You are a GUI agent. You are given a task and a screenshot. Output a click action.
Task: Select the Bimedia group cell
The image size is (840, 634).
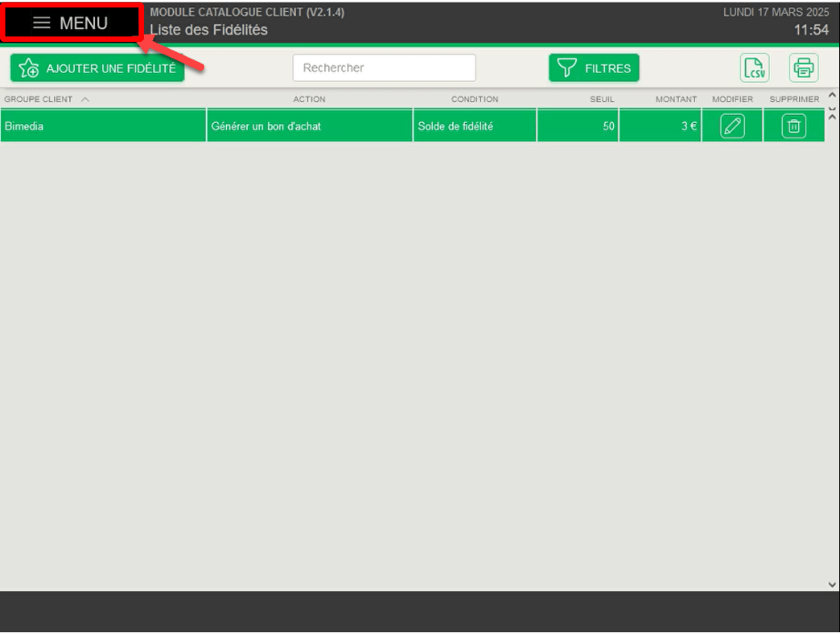point(103,127)
